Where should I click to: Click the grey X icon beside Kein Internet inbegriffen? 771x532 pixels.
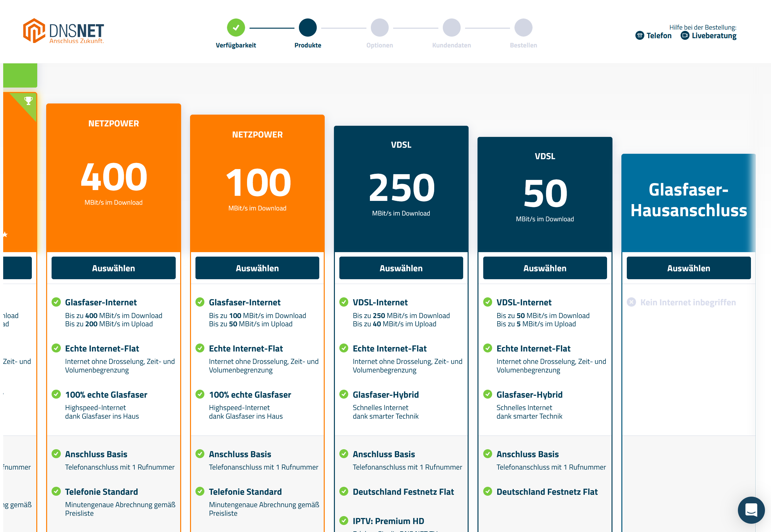pos(631,302)
